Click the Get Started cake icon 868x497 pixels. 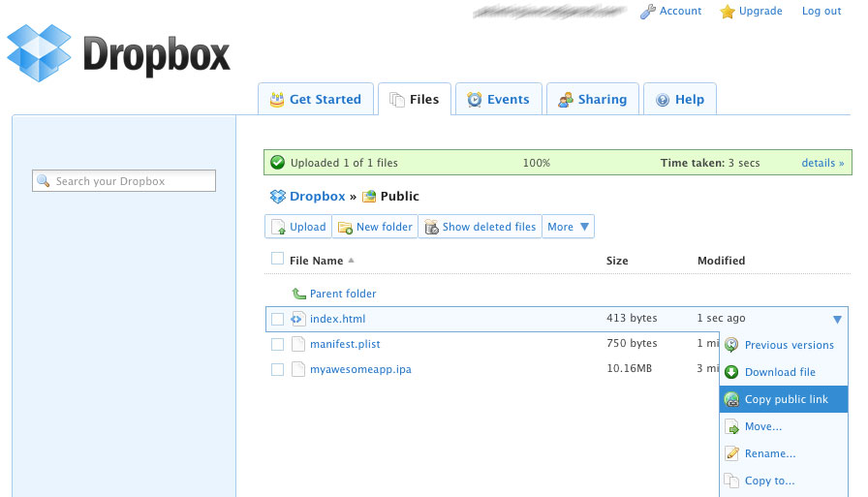[x=277, y=100]
